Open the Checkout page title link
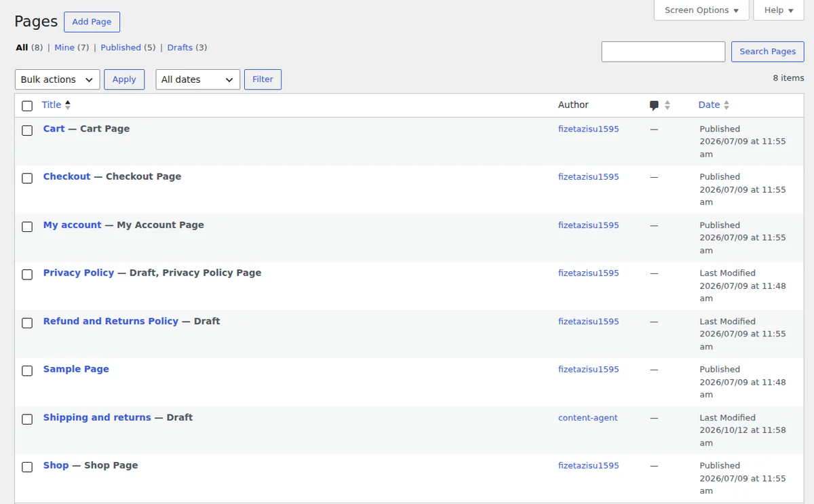 tap(66, 176)
